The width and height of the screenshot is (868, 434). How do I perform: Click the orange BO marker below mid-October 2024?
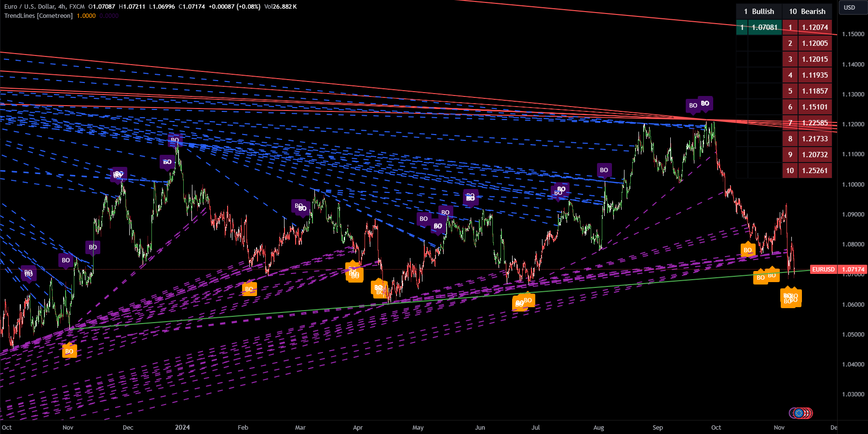747,250
